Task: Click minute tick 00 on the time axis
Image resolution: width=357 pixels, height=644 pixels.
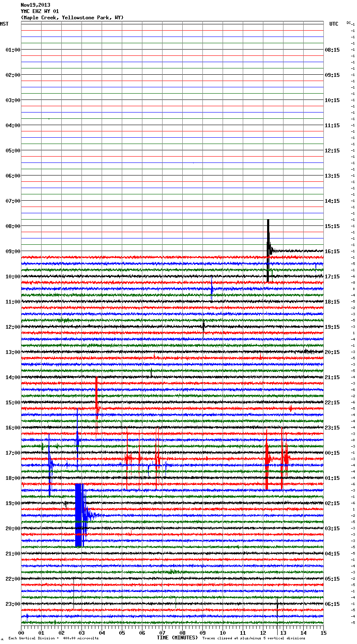Action: click(21, 633)
